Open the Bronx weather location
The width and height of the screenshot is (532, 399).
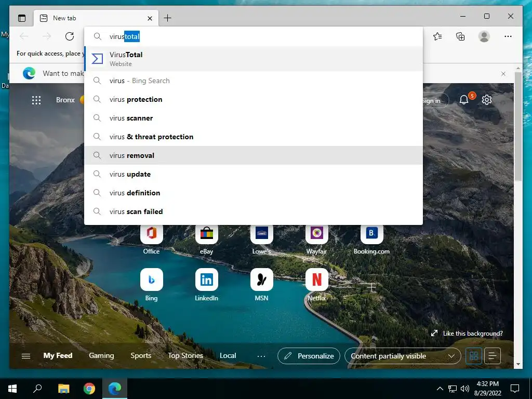(65, 100)
